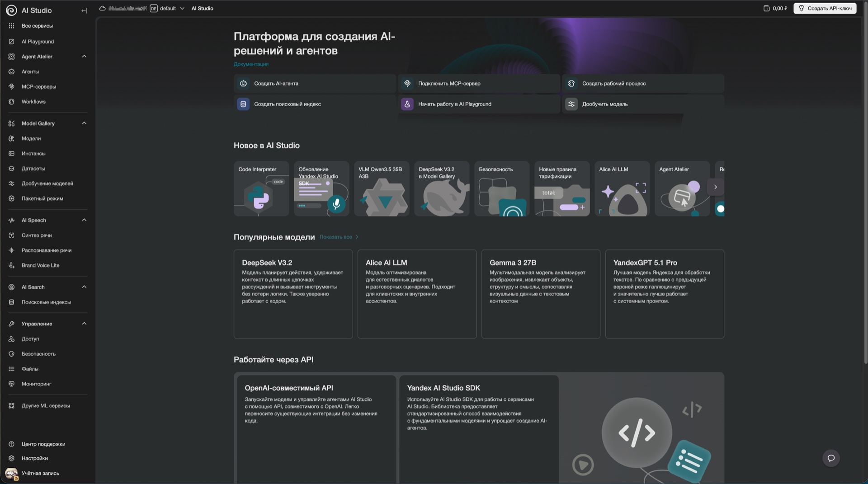The image size is (868, 484).
Task: Collapse the AI Speech section chevron
Action: [x=84, y=220]
